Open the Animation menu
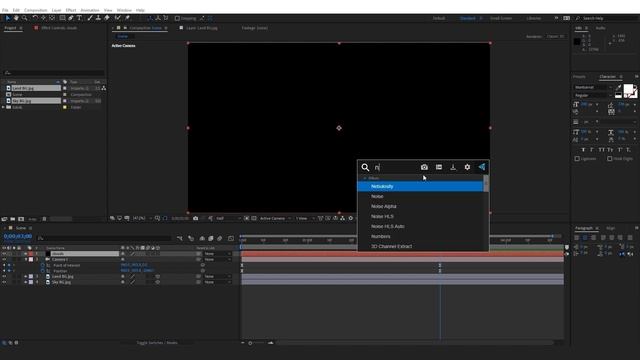The height and width of the screenshot is (360, 640). [x=90, y=10]
